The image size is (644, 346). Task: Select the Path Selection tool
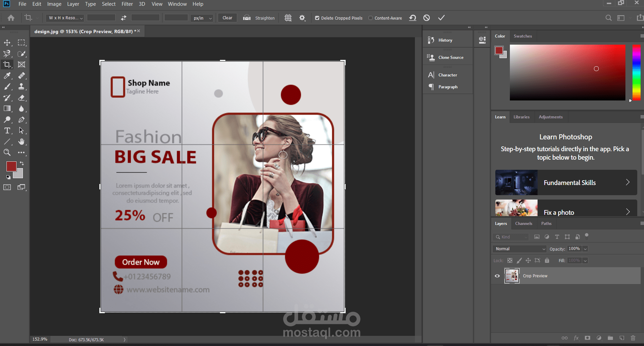[x=22, y=131]
